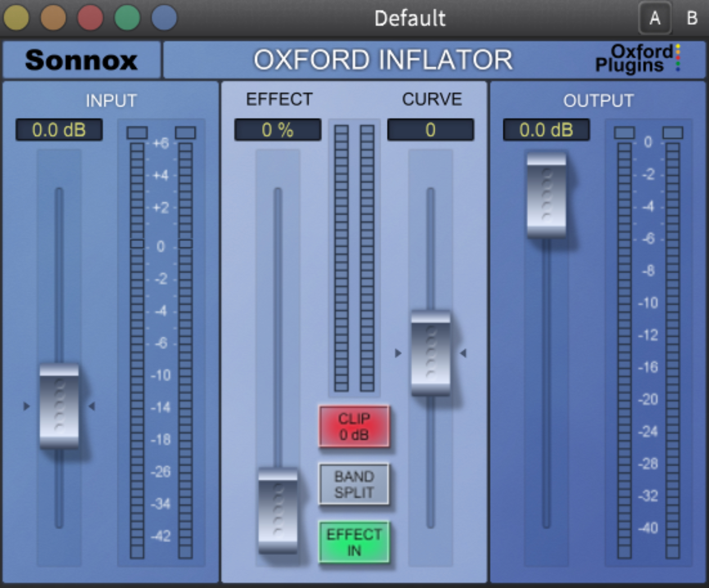The image size is (709, 588).
Task: Click the red circle in title bar
Action: [x=90, y=18]
